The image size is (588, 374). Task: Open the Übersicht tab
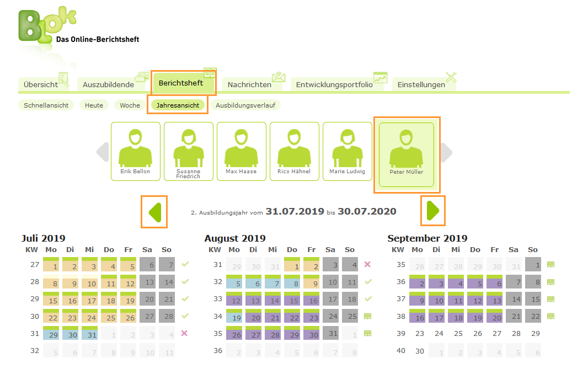point(42,84)
